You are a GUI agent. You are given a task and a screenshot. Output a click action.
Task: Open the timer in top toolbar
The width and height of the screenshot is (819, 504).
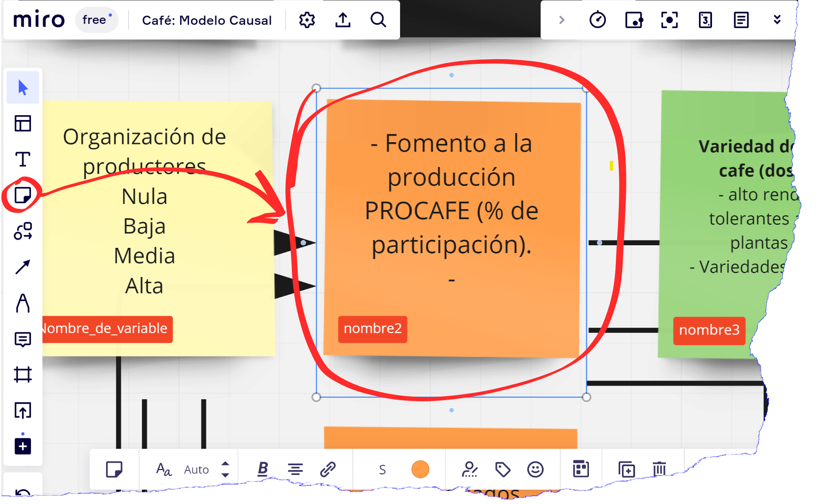pyautogui.click(x=597, y=20)
